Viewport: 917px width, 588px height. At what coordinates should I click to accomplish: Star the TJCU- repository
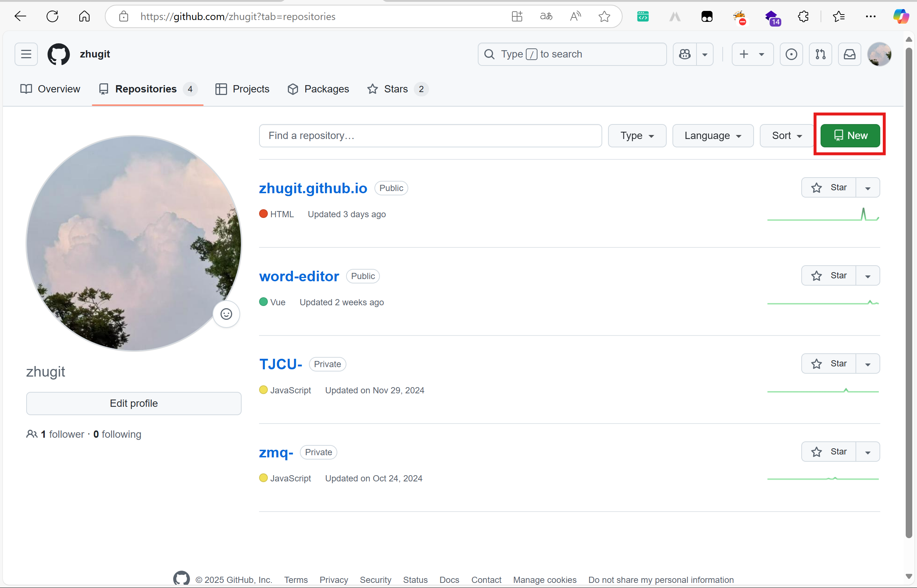pos(829,363)
